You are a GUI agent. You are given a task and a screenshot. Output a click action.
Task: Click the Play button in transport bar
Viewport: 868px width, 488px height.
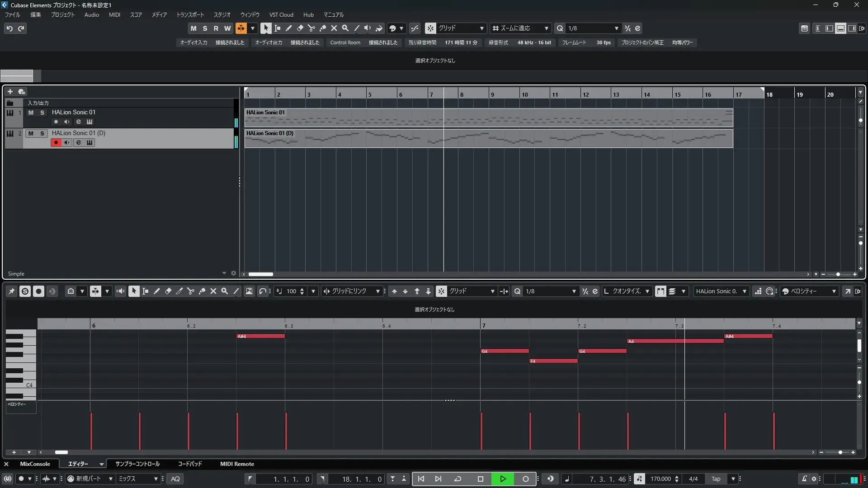pyautogui.click(x=503, y=479)
